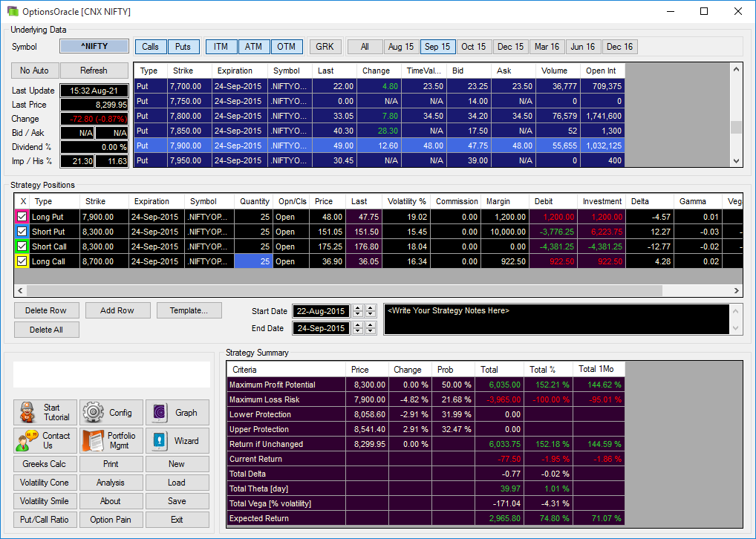Open the Portfolio Mgmt icon button
The image size is (756, 539).
(x=111, y=440)
